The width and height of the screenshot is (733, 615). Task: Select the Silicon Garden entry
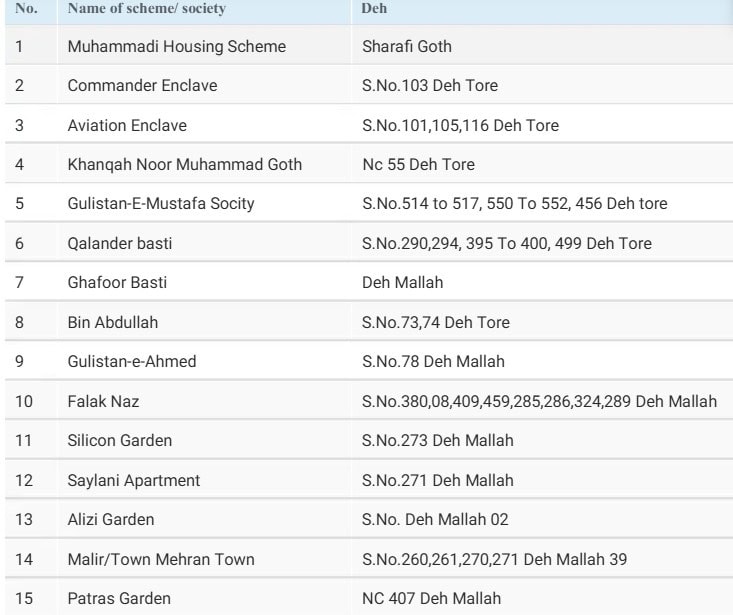coord(120,441)
